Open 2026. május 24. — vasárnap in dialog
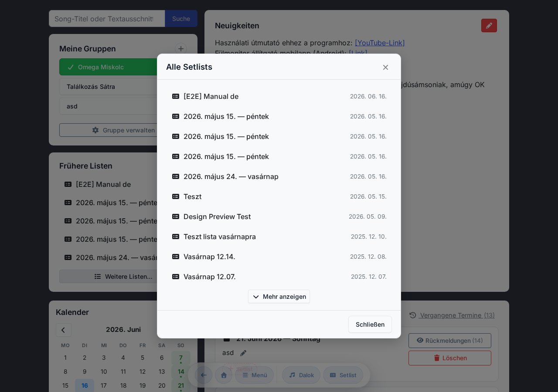 point(279,176)
